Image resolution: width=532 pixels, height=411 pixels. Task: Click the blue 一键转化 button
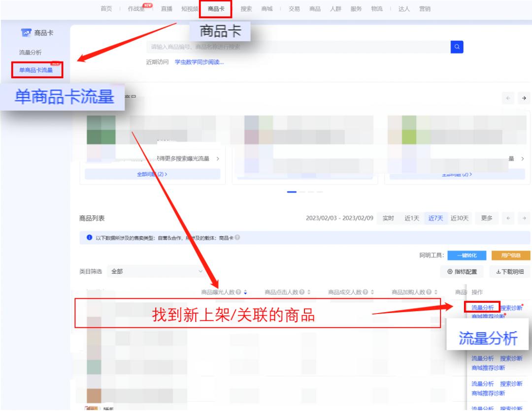point(467,255)
